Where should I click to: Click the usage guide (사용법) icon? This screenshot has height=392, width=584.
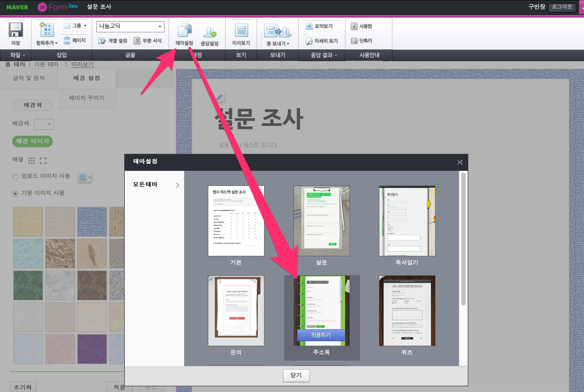point(354,26)
